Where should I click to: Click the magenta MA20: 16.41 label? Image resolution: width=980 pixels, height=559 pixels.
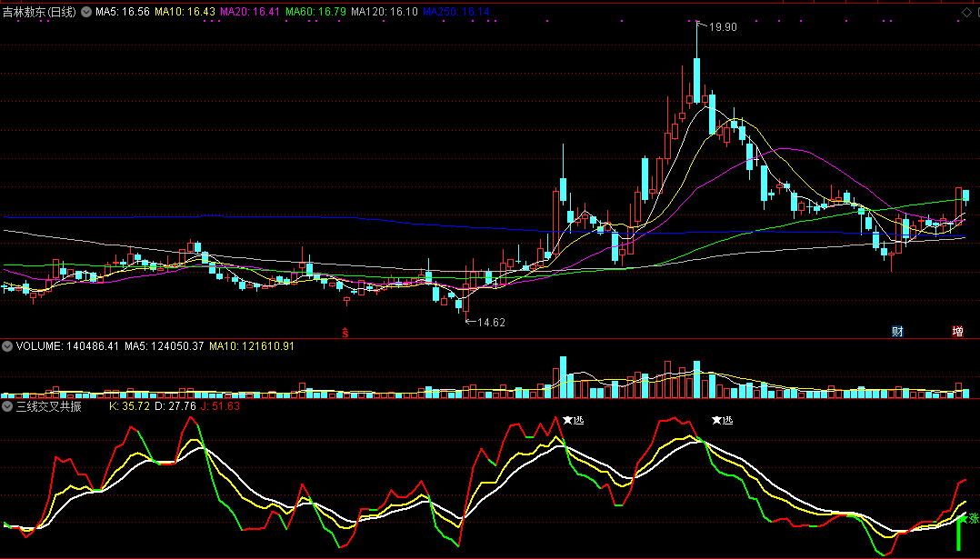tap(250, 12)
